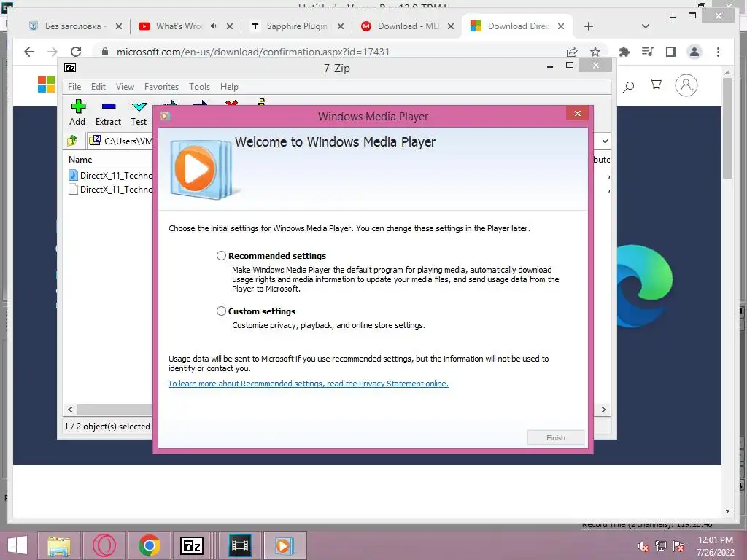747x560 pixels.
Task: Click the "1 / 2 object(s) selected" status text
Action: pos(107,426)
